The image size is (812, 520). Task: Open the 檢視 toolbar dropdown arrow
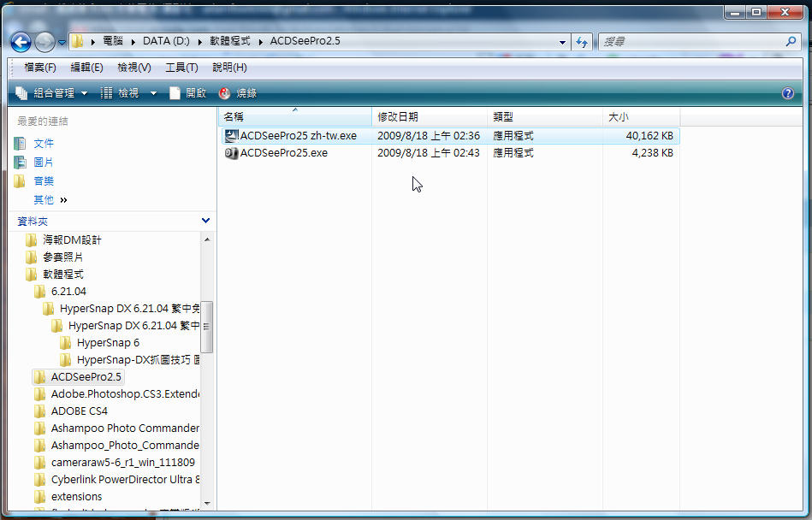pyautogui.click(x=153, y=93)
